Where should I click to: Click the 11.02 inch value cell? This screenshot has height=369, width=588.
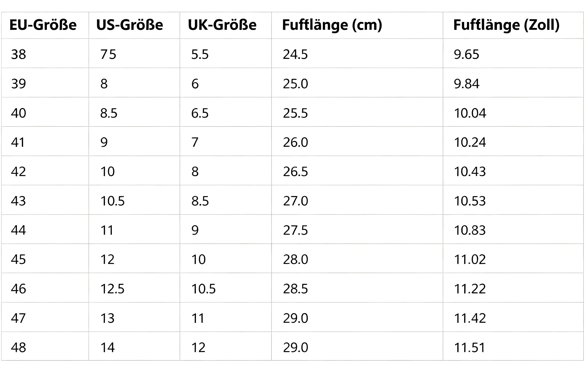(x=513, y=258)
